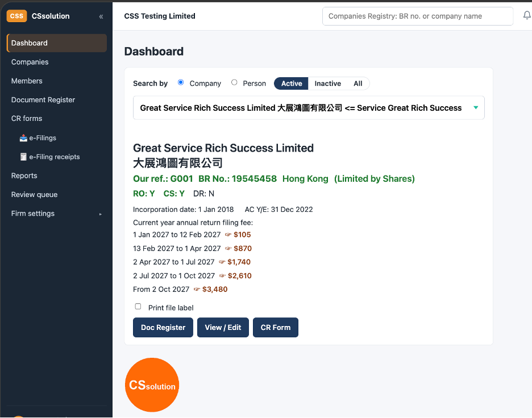Click the pointing-hand icon beside $870
Image resolution: width=532 pixels, height=418 pixels.
pyautogui.click(x=228, y=249)
